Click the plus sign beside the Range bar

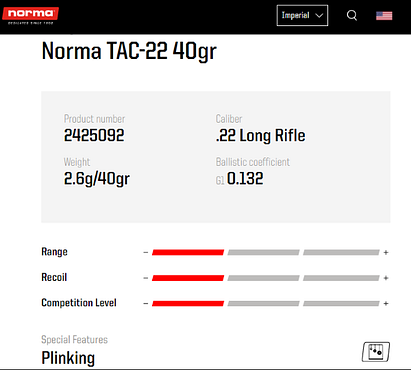pyautogui.click(x=386, y=252)
